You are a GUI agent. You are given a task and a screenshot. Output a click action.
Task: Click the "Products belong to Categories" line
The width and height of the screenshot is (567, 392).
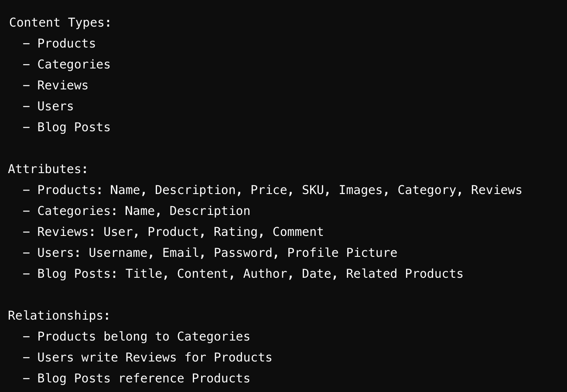coord(143,336)
